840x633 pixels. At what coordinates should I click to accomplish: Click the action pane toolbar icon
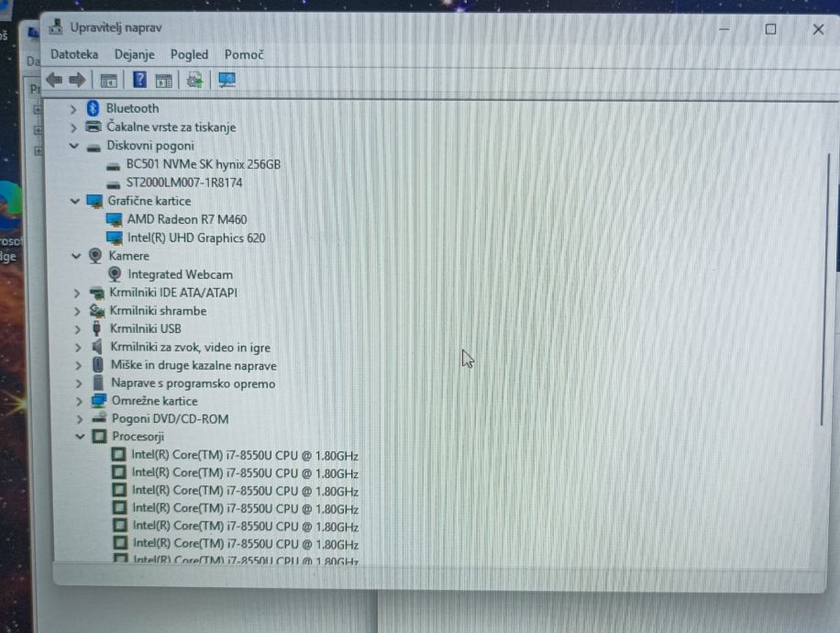pos(163,81)
